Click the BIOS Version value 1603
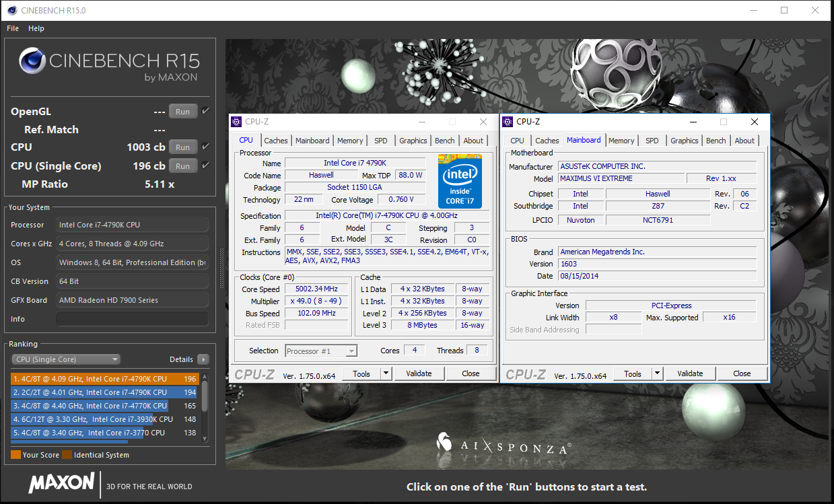The width and height of the screenshot is (834, 504). (x=657, y=264)
